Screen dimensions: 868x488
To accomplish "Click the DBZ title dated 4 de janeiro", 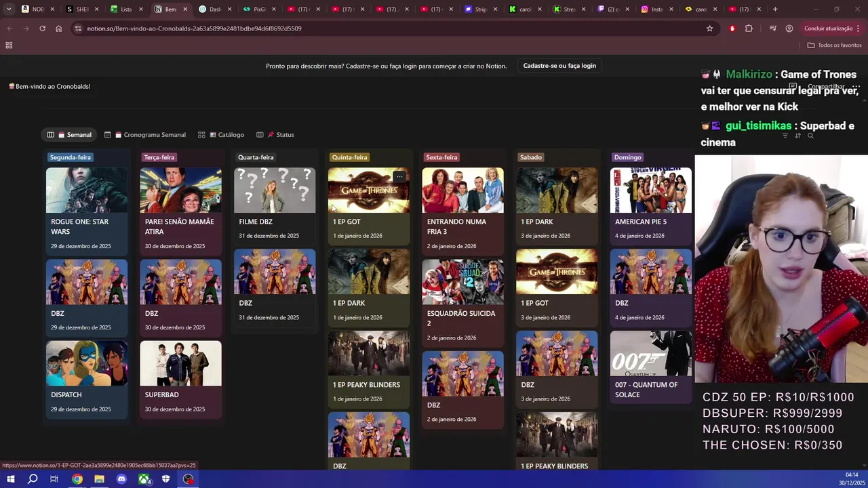I will pyautogui.click(x=622, y=303).
